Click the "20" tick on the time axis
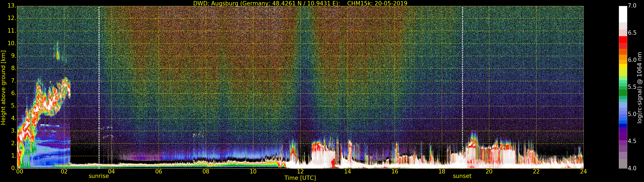The width and height of the screenshot is (644, 182). pyautogui.click(x=489, y=171)
